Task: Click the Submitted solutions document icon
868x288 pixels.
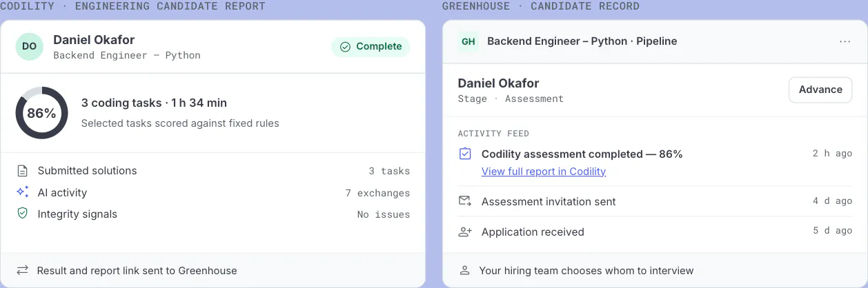Action: [x=23, y=171]
